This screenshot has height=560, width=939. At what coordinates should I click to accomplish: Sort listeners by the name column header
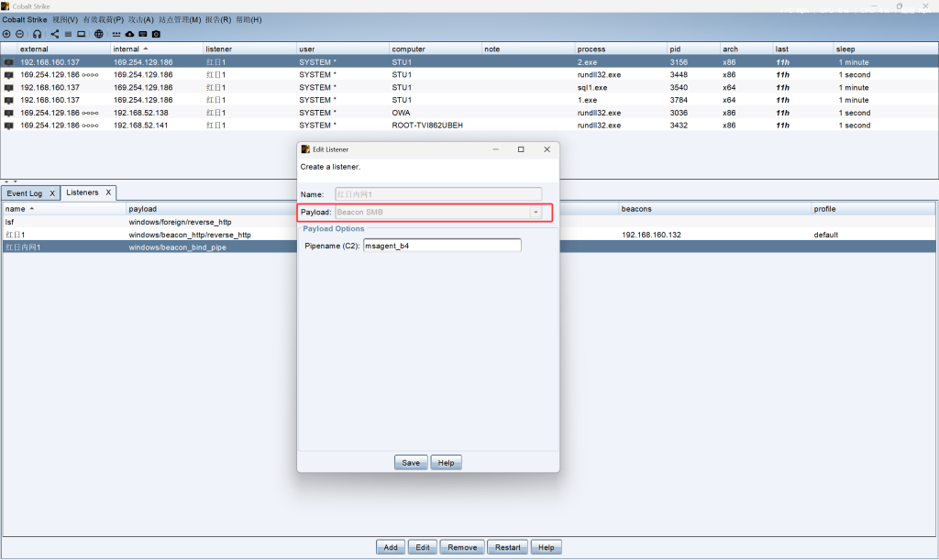pyautogui.click(x=64, y=209)
